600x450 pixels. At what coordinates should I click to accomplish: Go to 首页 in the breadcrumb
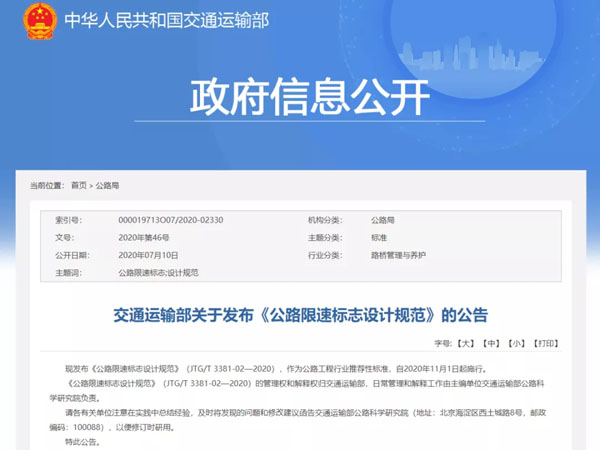pyautogui.click(x=78, y=185)
